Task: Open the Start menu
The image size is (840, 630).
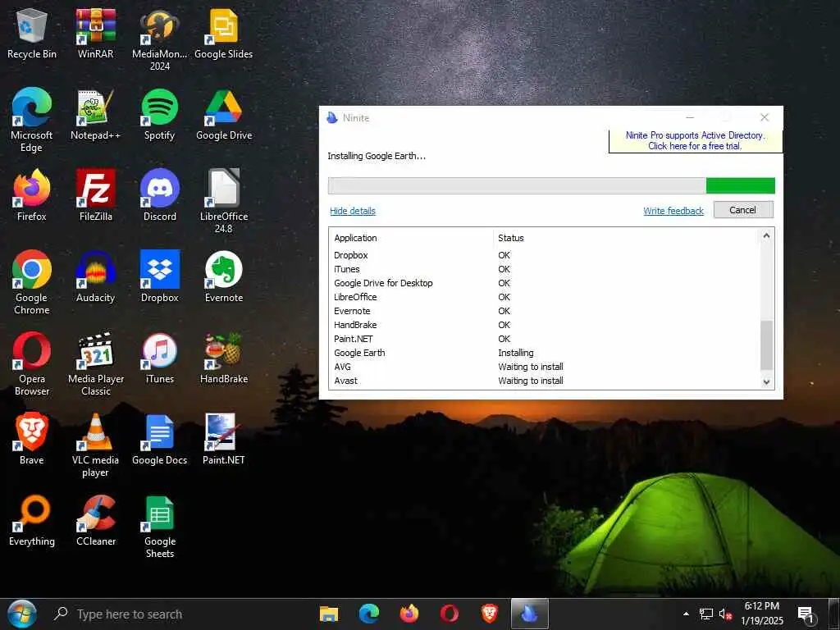Action: coord(22,614)
